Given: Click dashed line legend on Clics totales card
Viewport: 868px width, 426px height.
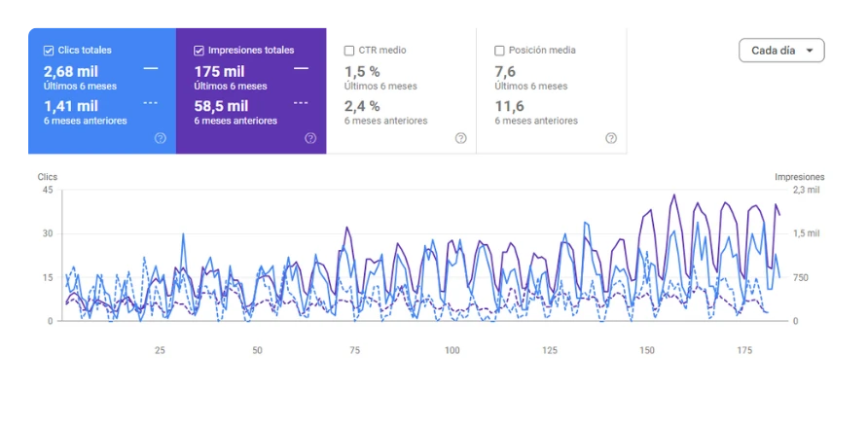Looking at the screenshot, I should click(x=151, y=103).
